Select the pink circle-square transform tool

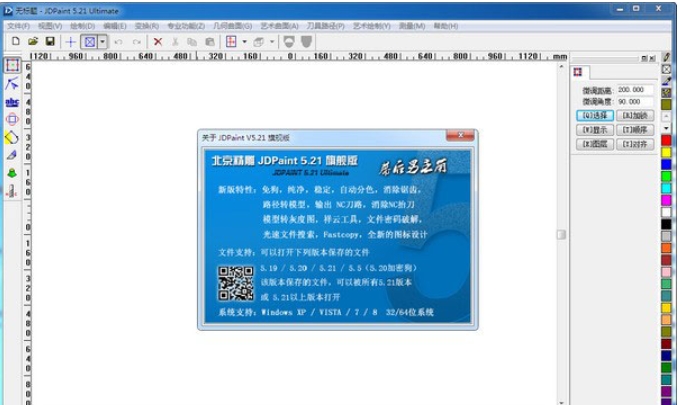tap(12, 119)
